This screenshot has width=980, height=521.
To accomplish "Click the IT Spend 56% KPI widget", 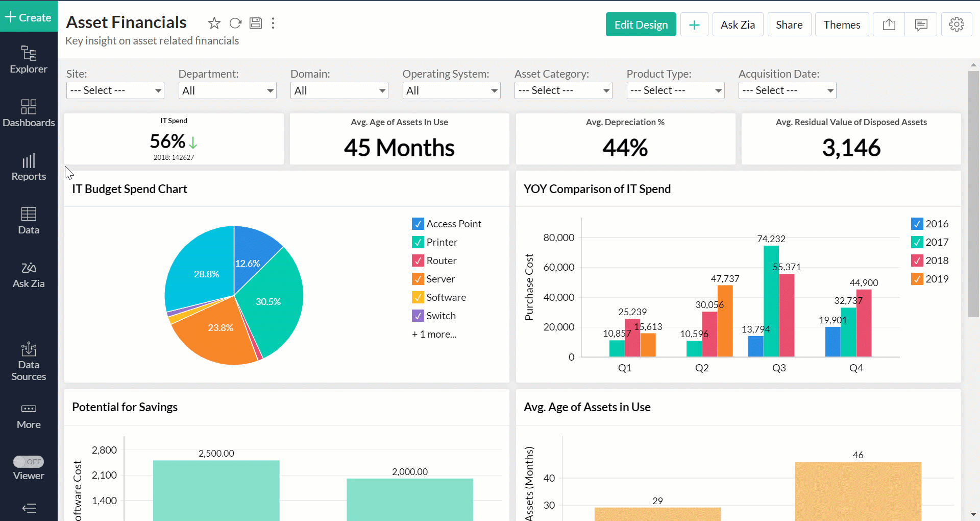I will [174, 139].
